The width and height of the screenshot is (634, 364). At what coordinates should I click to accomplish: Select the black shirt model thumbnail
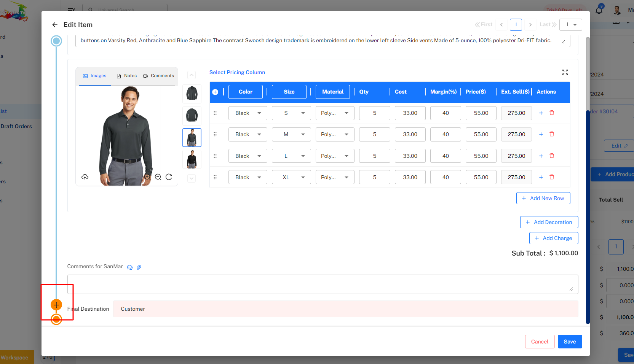[192, 159]
